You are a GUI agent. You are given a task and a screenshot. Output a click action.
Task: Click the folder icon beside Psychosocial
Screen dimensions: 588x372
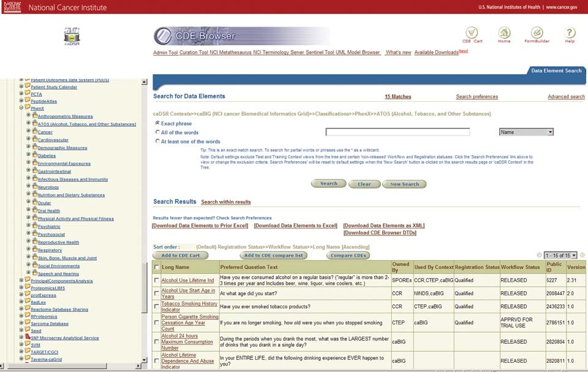34,233
